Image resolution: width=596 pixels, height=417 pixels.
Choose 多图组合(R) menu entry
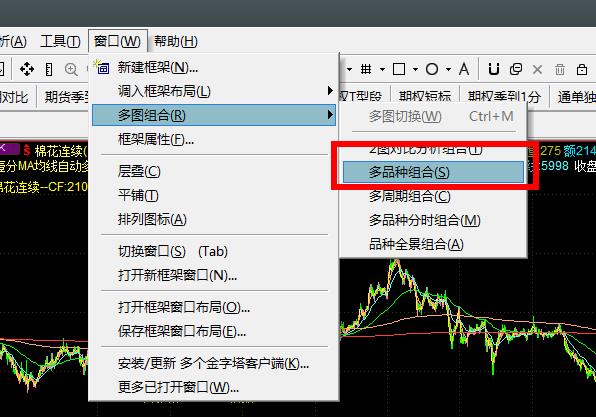click(x=214, y=115)
